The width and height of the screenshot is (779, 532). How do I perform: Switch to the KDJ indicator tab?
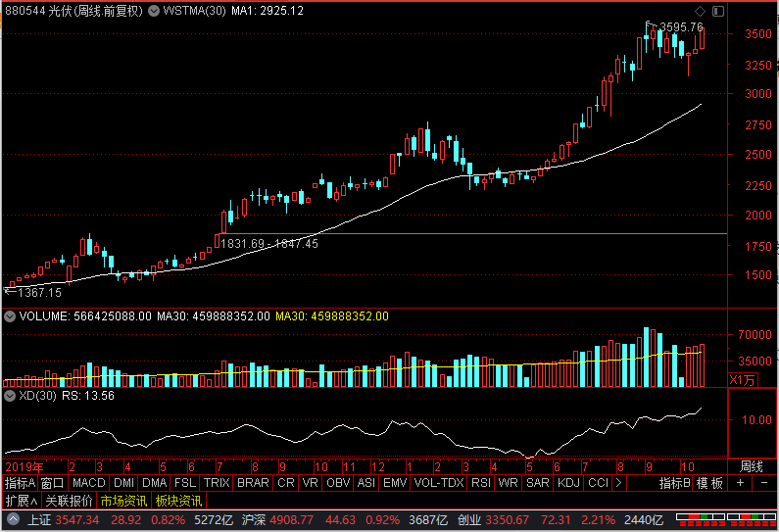coord(568,483)
